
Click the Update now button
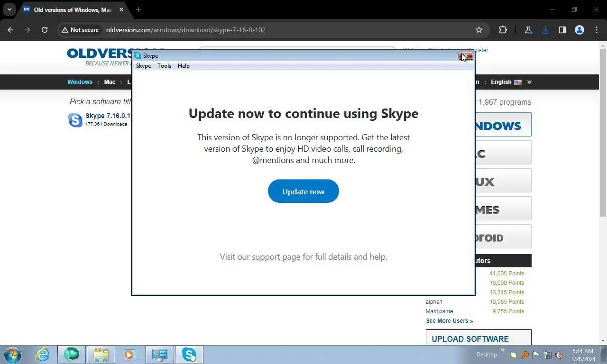pos(303,191)
